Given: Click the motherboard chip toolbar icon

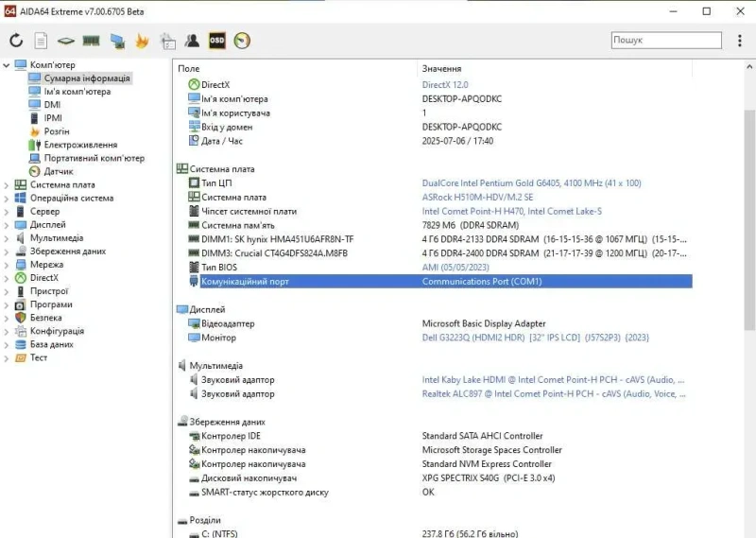Looking at the screenshot, I should click(x=65, y=41).
